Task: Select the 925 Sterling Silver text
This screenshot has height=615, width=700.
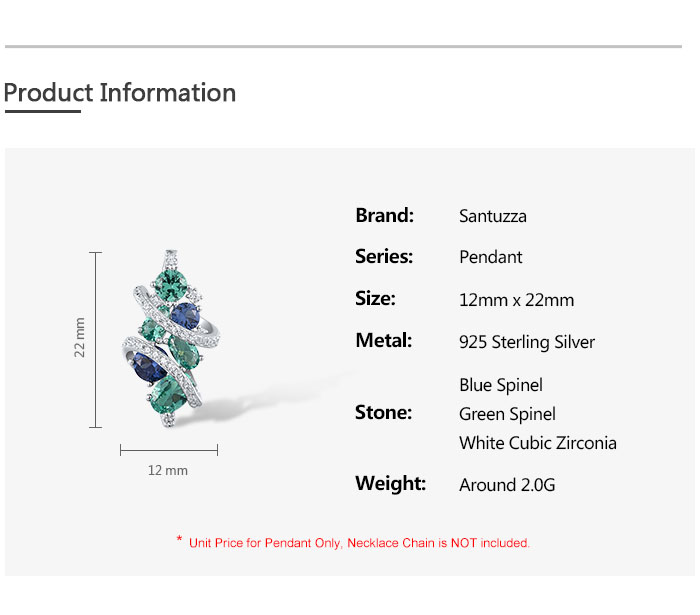Action: point(527,342)
